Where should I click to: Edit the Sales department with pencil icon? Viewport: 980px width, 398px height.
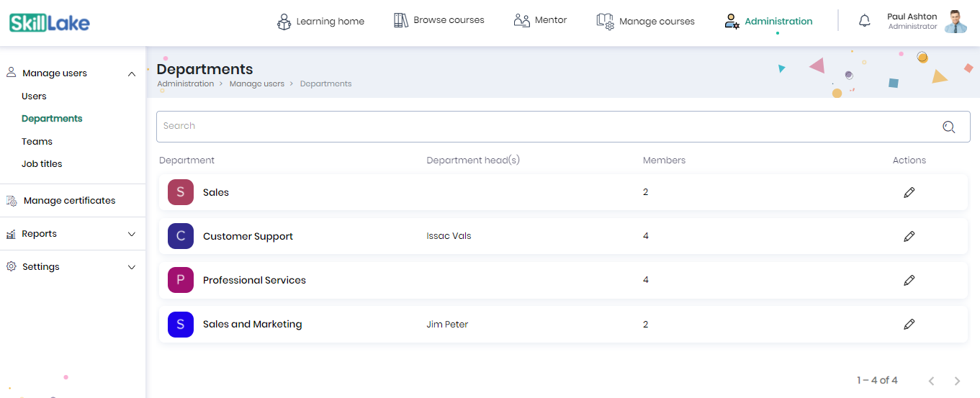click(909, 192)
